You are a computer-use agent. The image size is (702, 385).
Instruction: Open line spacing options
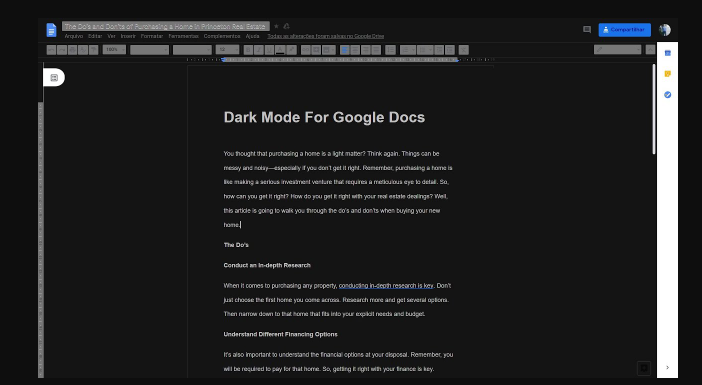(390, 50)
